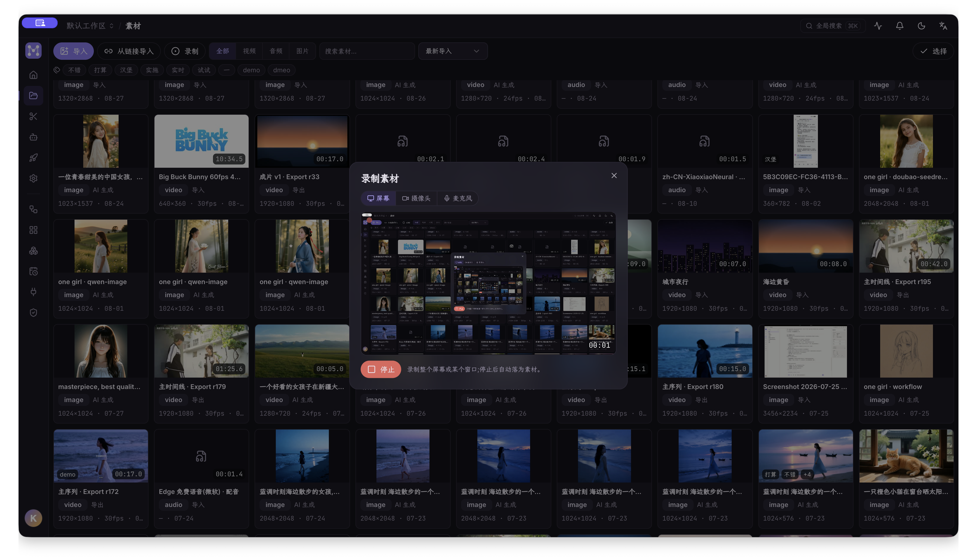Viewport: 977px width, 560px height.
Task: Open the plug icon in the sidebar
Action: pos(33,292)
